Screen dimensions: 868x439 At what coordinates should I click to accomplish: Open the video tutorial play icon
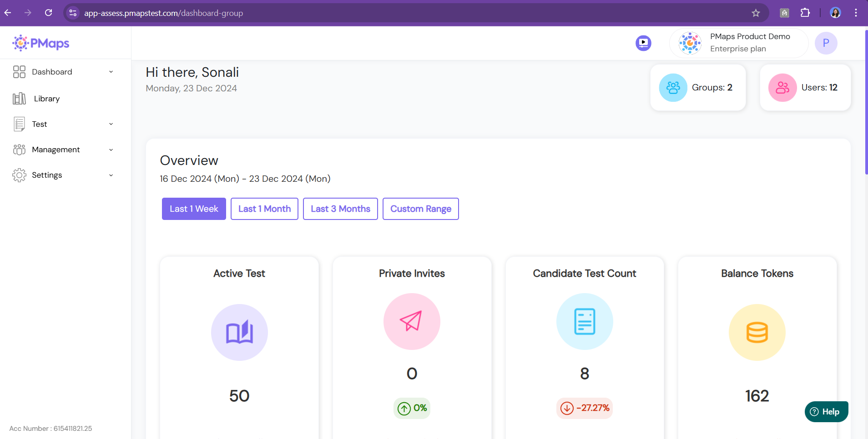643,43
